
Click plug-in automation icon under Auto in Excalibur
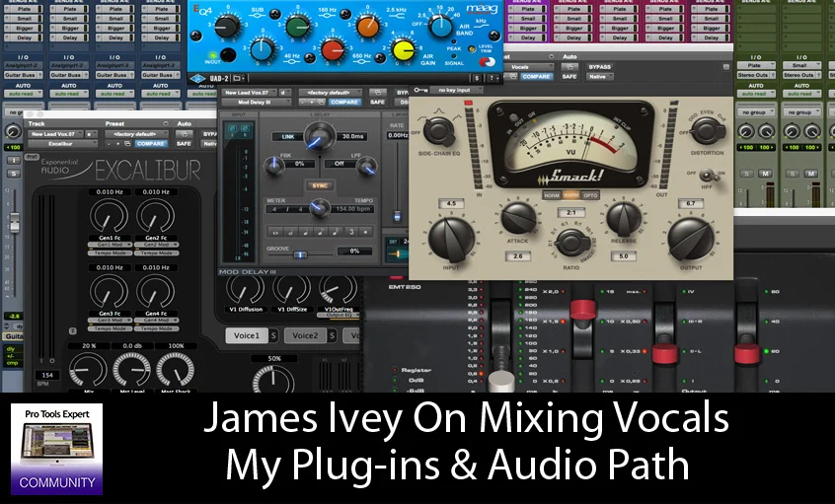[x=185, y=134]
